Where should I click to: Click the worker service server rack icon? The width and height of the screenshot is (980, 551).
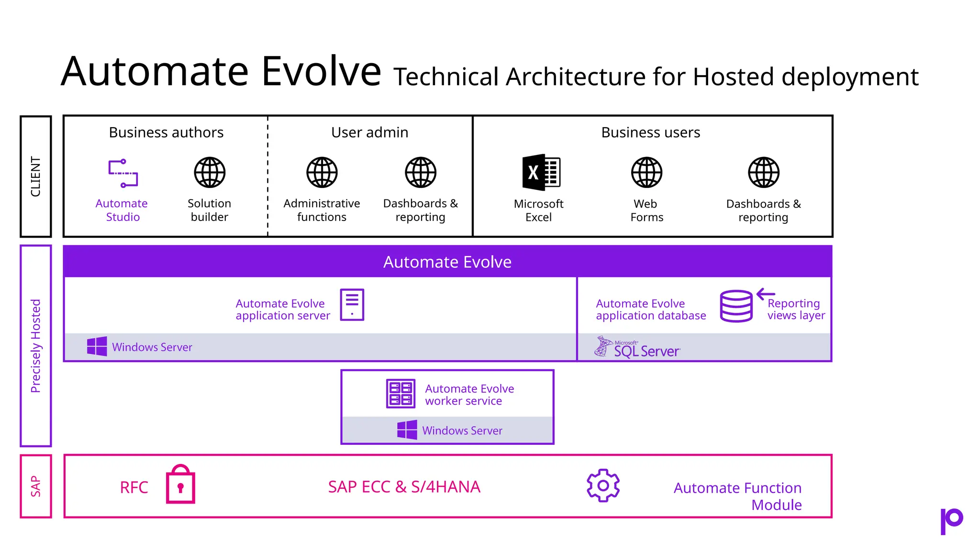[401, 394]
